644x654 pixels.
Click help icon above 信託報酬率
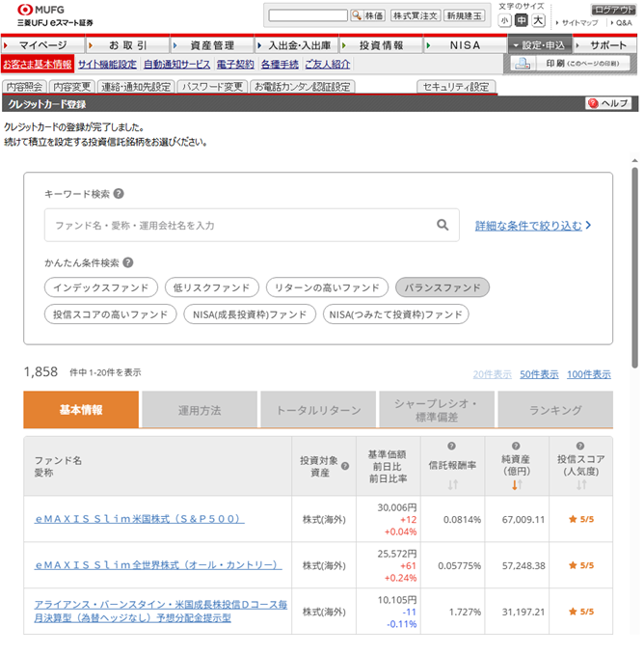(451, 446)
